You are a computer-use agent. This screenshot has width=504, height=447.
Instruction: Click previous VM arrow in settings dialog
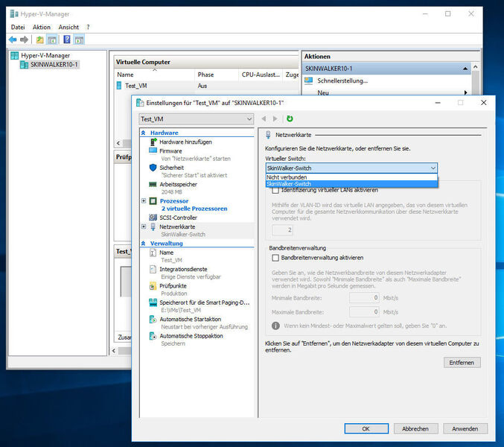264,118
